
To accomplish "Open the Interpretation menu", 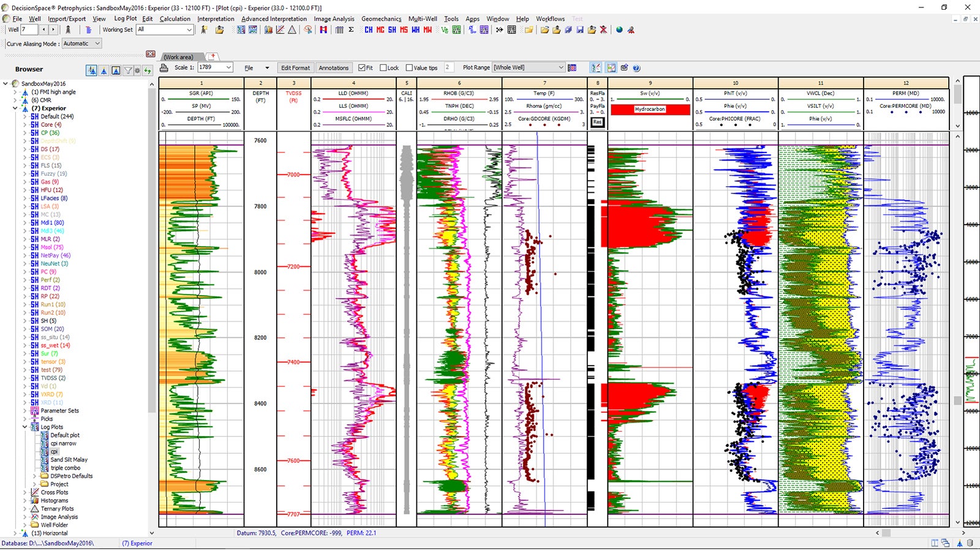I will tap(216, 19).
